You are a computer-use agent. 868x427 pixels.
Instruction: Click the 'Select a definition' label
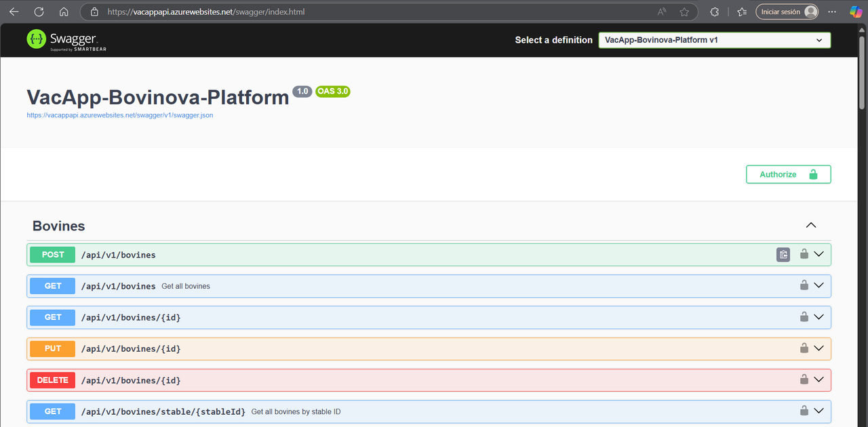[x=553, y=40]
